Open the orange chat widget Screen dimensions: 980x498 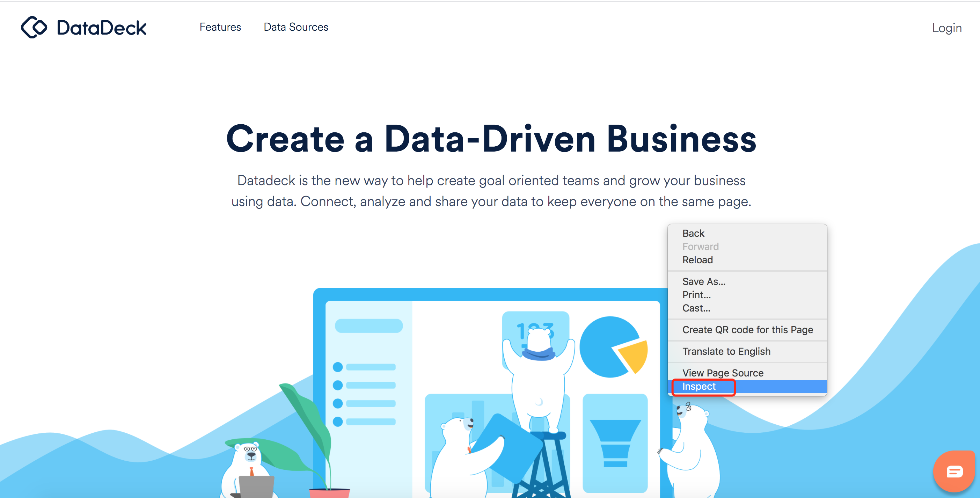coord(954,472)
